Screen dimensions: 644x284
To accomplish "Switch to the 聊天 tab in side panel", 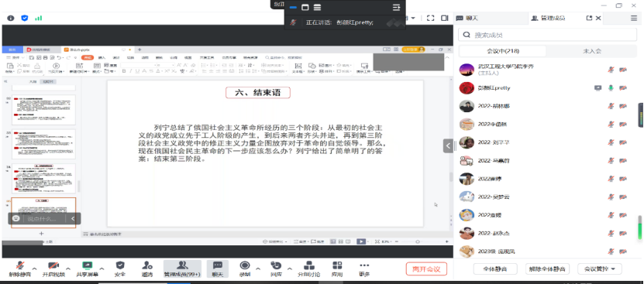I will tap(467, 18).
